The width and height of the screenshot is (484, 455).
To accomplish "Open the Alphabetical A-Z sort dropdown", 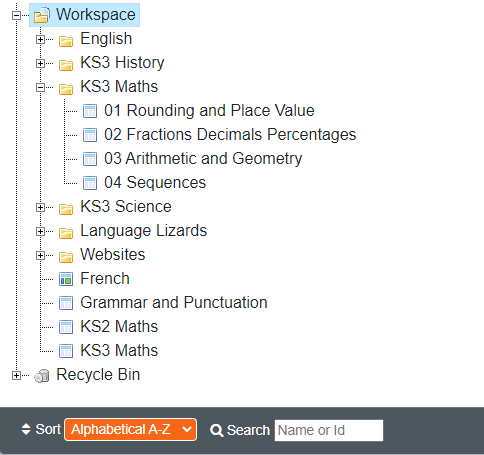I will [130, 429].
